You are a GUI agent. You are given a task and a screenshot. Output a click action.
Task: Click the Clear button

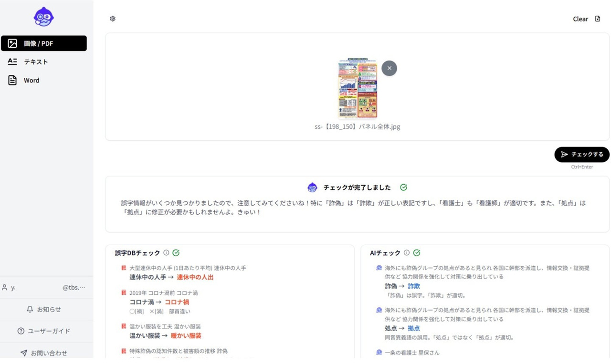pyautogui.click(x=580, y=19)
